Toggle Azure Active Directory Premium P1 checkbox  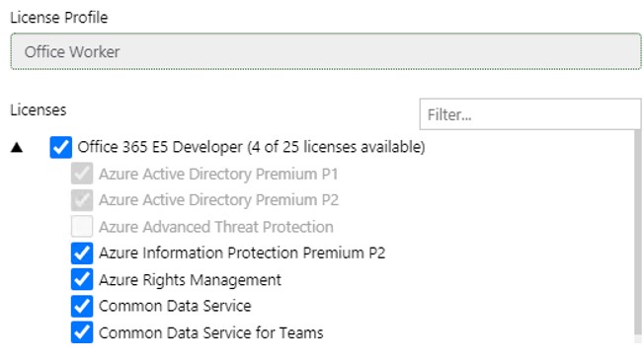click(x=82, y=174)
